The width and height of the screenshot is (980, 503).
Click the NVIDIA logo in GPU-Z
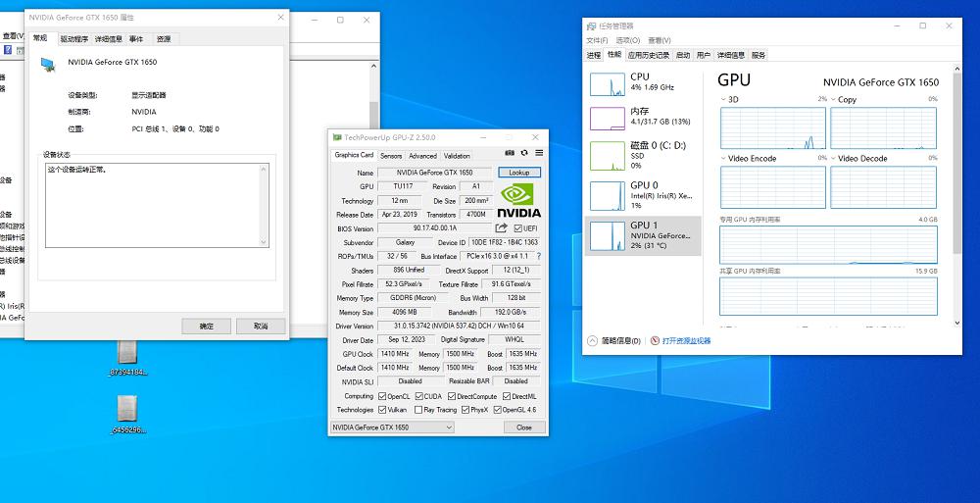click(518, 199)
